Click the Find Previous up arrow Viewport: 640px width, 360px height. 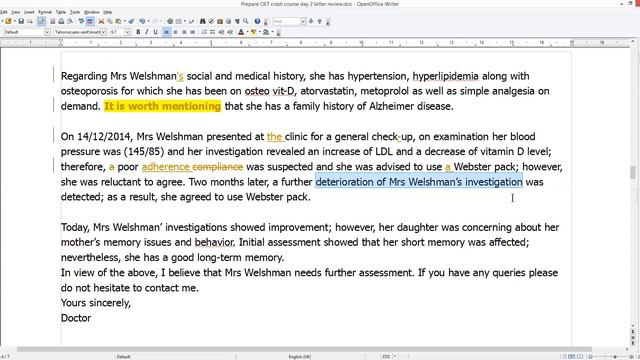[320, 21]
